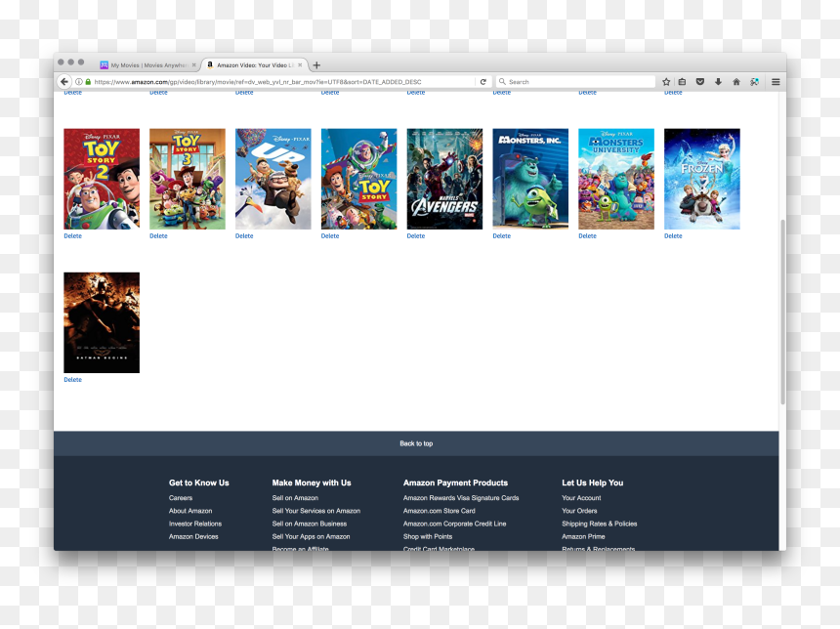This screenshot has height=629, width=840.
Task: Go back using the browser back arrow
Action: point(64,81)
